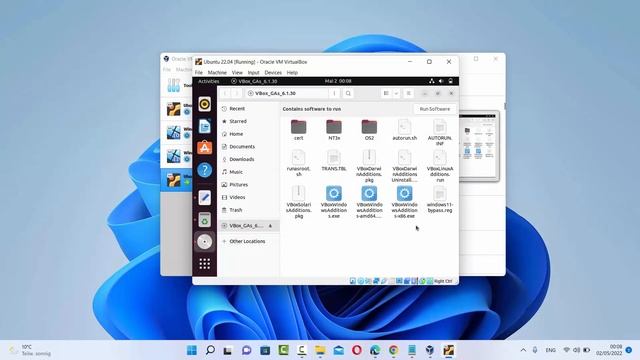The width and height of the screenshot is (640, 360).
Task: Open the VirtualBox Machine menu
Action: pos(217,73)
